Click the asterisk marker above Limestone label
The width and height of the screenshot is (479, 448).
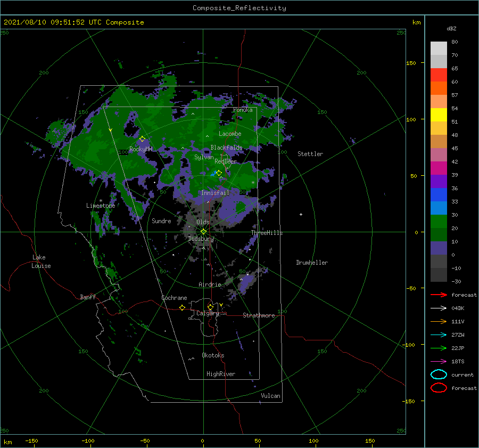coord(101,201)
